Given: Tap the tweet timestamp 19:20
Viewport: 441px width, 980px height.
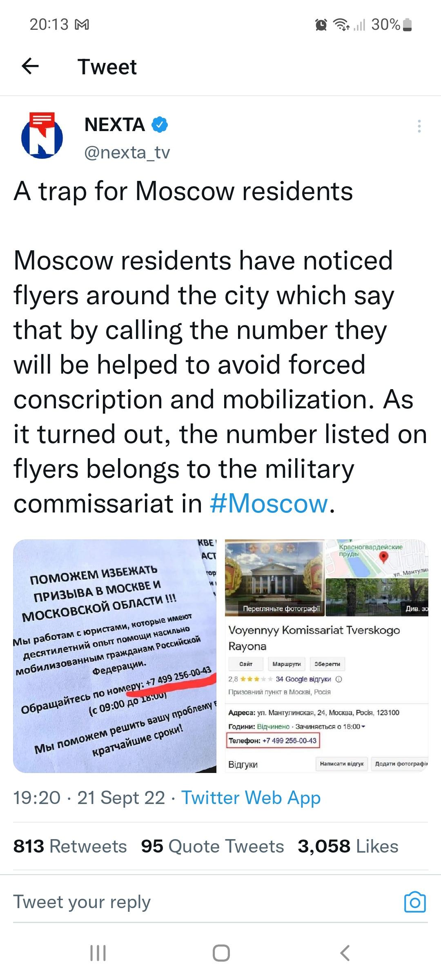Looking at the screenshot, I should click(x=37, y=797).
